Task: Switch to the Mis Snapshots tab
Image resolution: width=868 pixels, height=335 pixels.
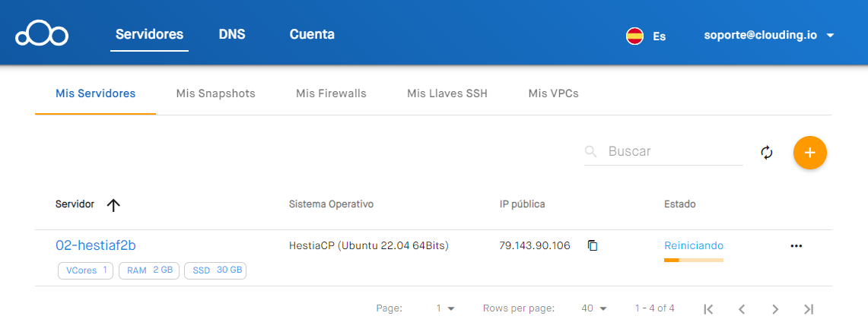Action: coord(215,93)
